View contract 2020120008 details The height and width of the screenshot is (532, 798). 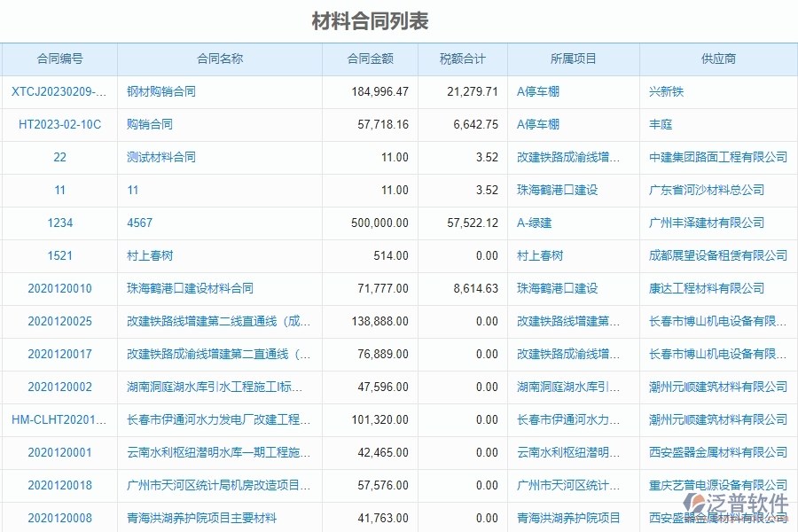tap(59, 518)
